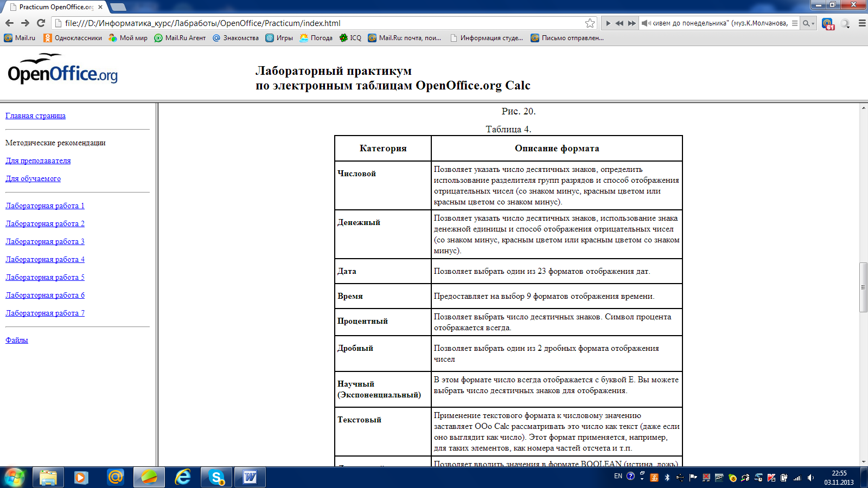Image resolution: width=868 pixels, height=488 pixels.
Task: Click the address bar URL field
Action: coord(323,23)
